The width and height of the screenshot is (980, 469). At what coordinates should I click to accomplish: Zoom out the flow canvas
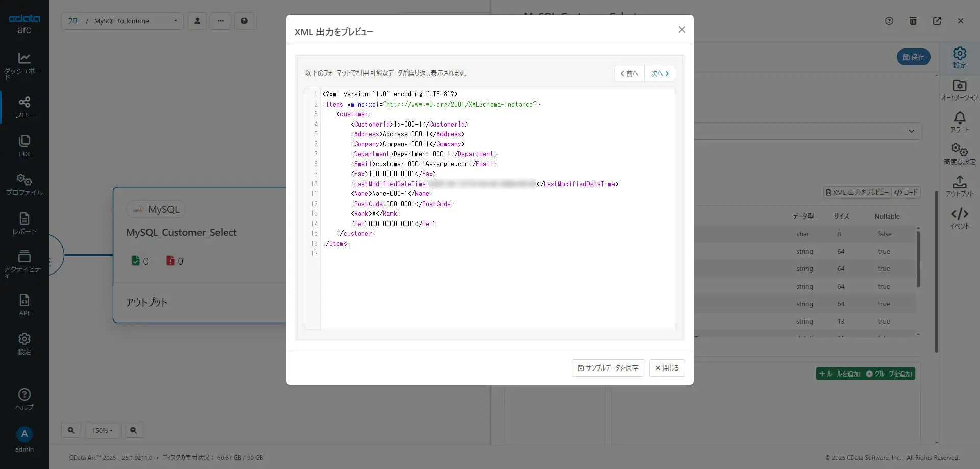point(133,430)
